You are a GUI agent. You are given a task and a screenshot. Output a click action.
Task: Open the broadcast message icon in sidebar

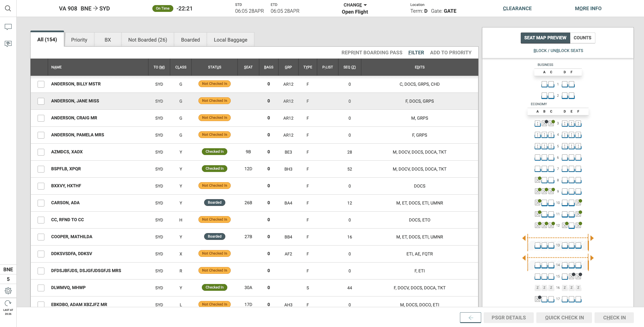[x=8, y=44]
